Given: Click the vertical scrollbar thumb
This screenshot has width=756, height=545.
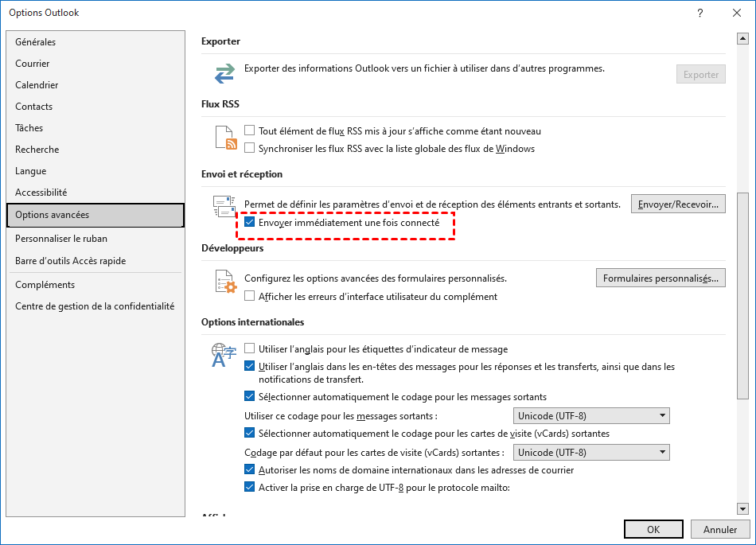Looking at the screenshot, I should click(742, 295).
